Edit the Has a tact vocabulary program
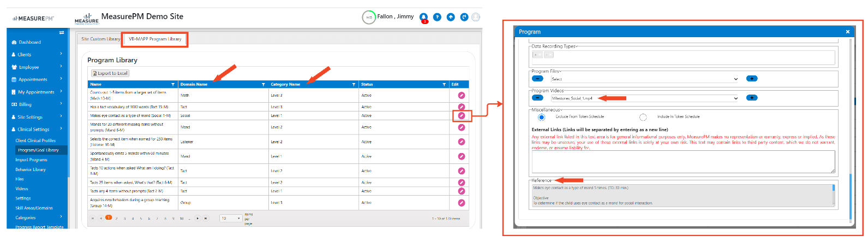The image size is (868, 241). point(462,107)
